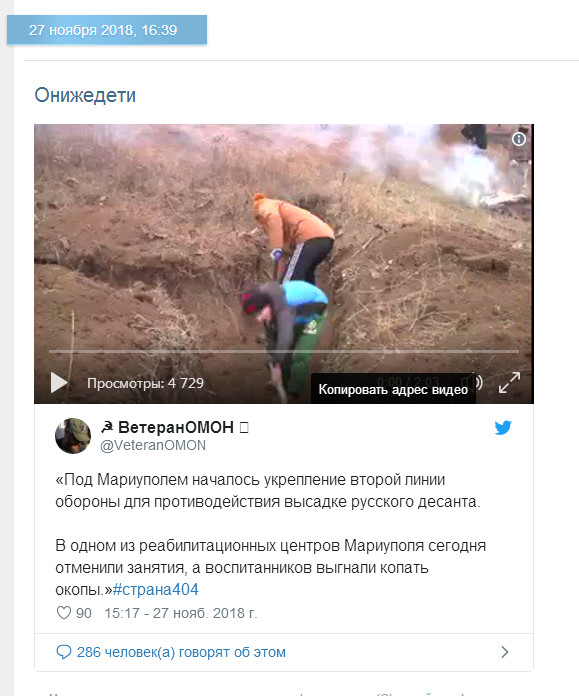Toggle video fullscreen arrows icon
Screen dimensions: 579x696
point(509,383)
